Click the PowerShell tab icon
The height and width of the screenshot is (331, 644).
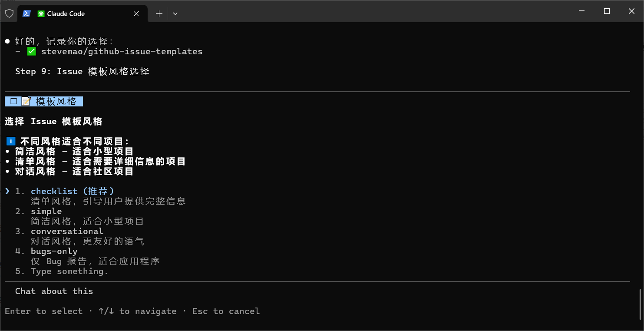(x=26, y=13)
